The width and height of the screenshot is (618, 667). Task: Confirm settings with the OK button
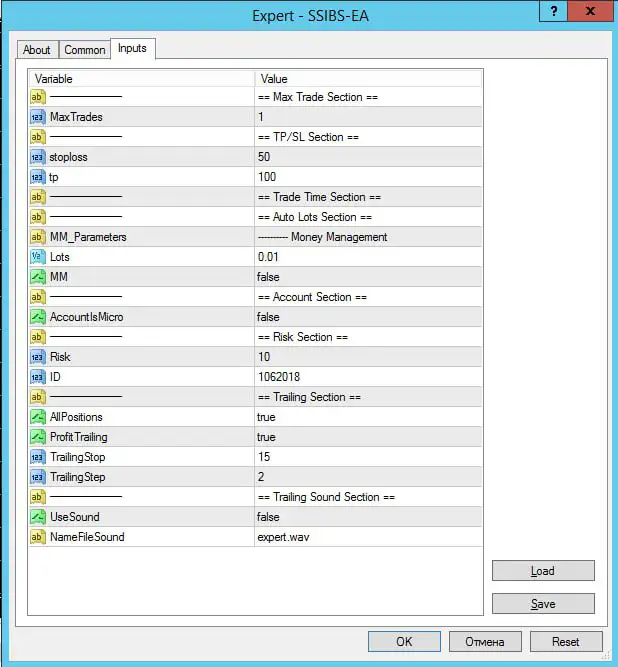click(404, 641)
